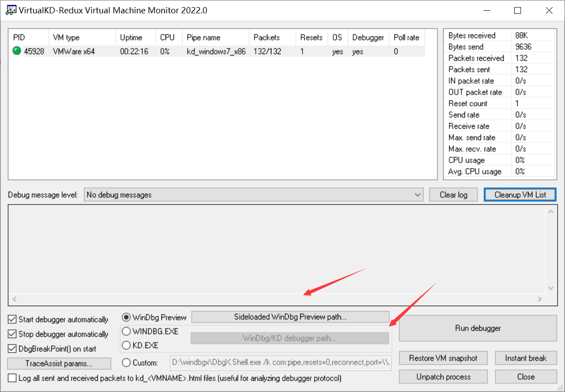565x392 pixels.
Task: Click the Poll rate column header
Action: click(x=407, y=37)
